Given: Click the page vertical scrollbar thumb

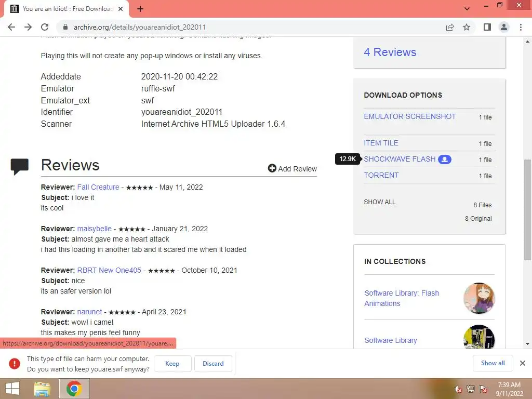Looking at the screenshot, I should pyautogui.click(x=528, y=210).
